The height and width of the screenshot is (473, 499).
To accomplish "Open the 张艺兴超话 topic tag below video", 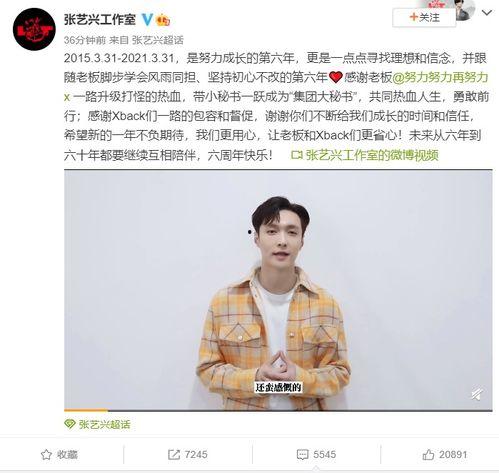I will 104,424.
